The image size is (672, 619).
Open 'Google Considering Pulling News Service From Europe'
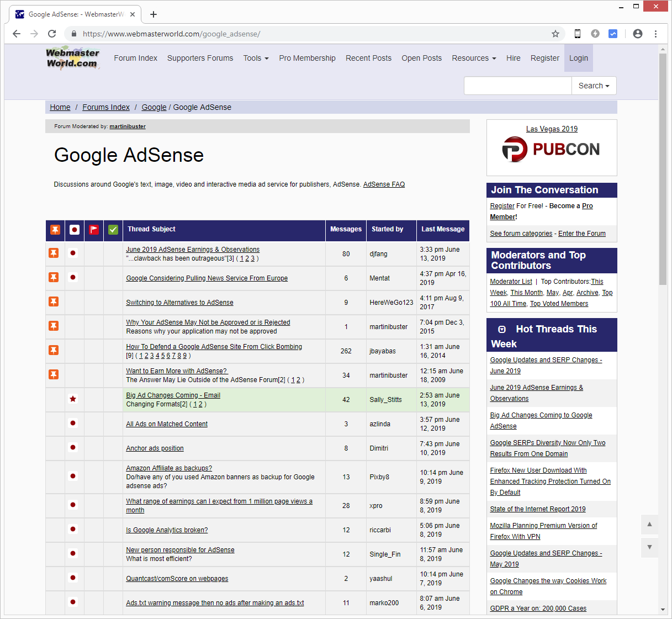coord(207,278)
